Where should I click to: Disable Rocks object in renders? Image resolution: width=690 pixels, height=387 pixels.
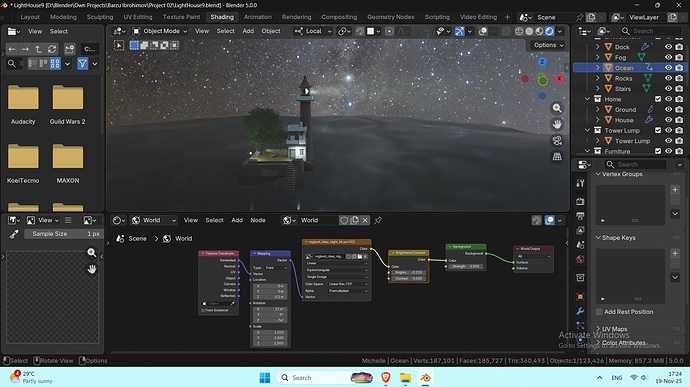679,78
